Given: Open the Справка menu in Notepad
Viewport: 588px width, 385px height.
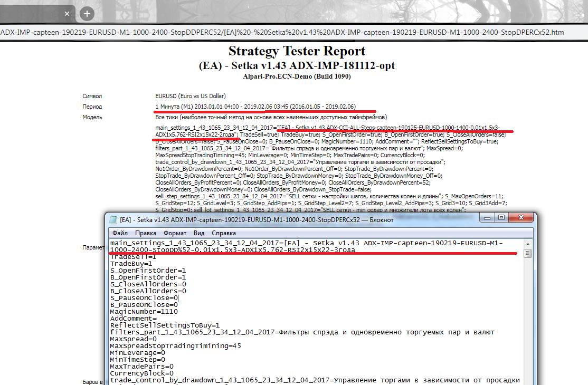Looking at the screenshot, I should pyautogui.click(x=223, y=233).
